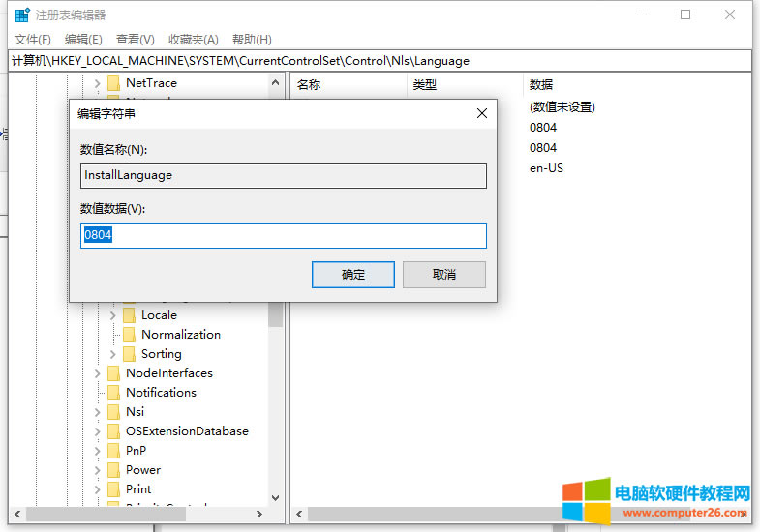Open the 帮助(H) menu
This screenshot has width=760, height=532.
click(252, 40)
